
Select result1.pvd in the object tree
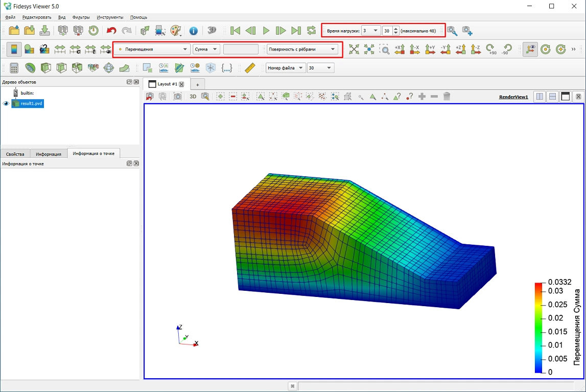pos(28,104)
